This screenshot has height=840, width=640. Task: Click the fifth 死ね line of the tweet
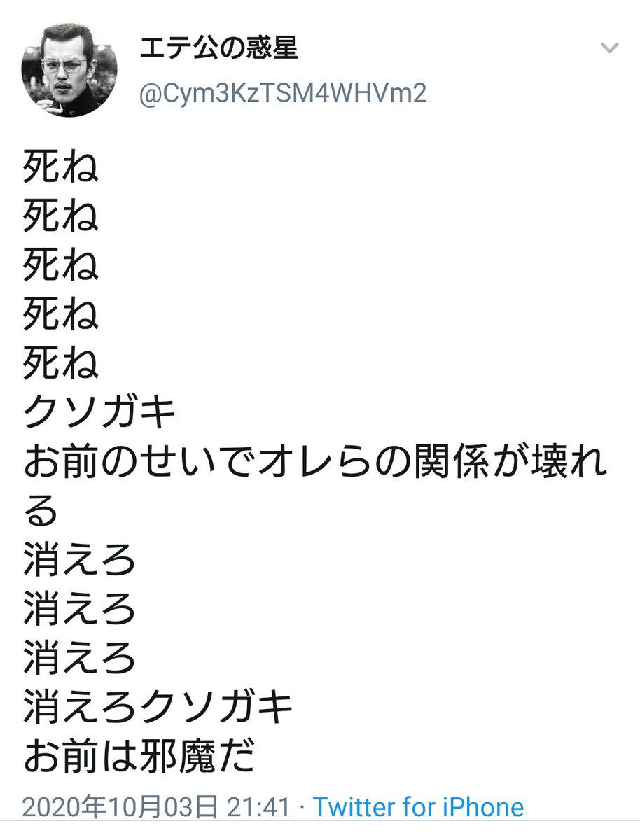[61, 364]
